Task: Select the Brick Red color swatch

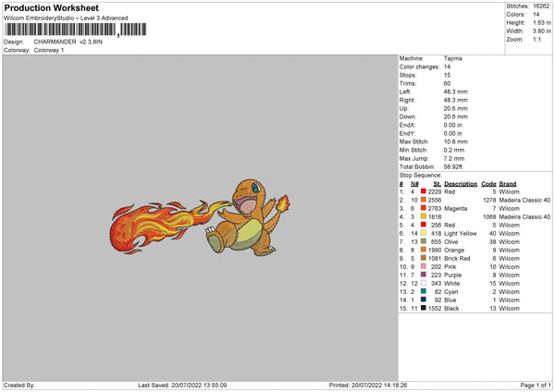Action: [x=424, y=258]
